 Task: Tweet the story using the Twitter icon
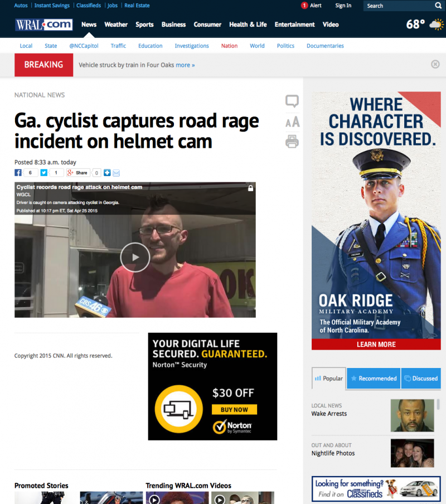tap(44, 172)
